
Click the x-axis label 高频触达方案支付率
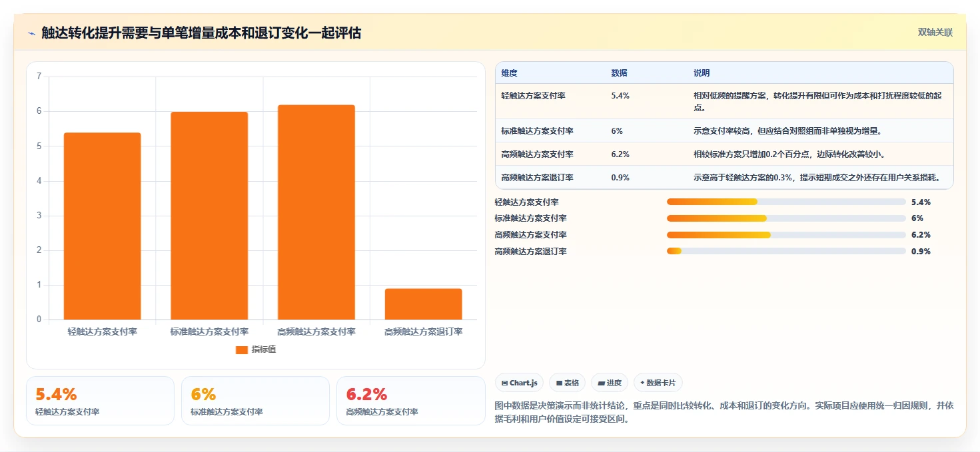tap(316, 332)
